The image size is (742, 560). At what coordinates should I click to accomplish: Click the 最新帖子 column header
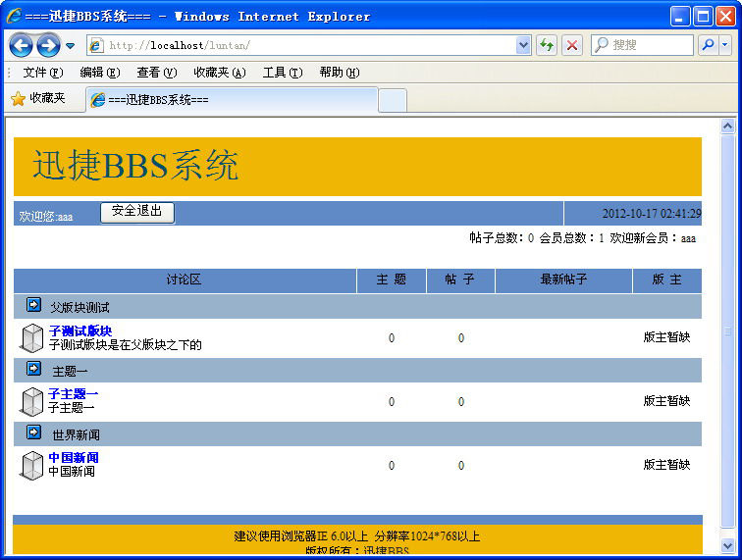tap(563, 280)
